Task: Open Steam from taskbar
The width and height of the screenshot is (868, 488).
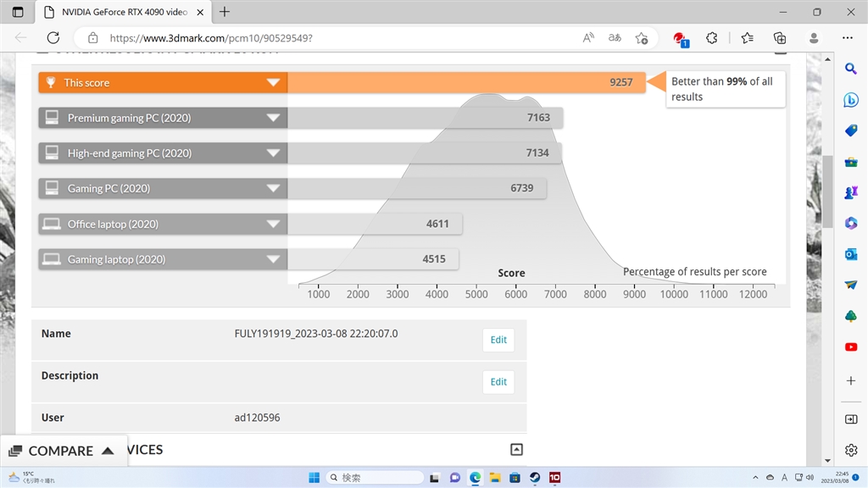Action: [535, 478]
